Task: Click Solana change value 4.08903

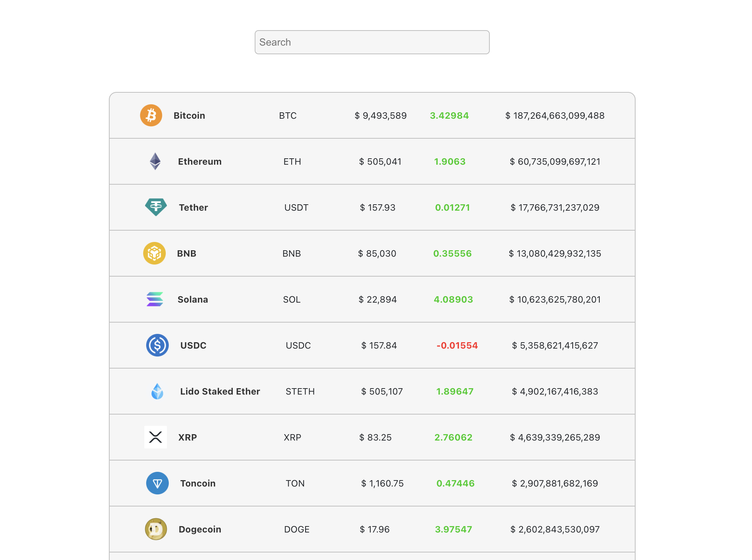Action: [453, 300]
